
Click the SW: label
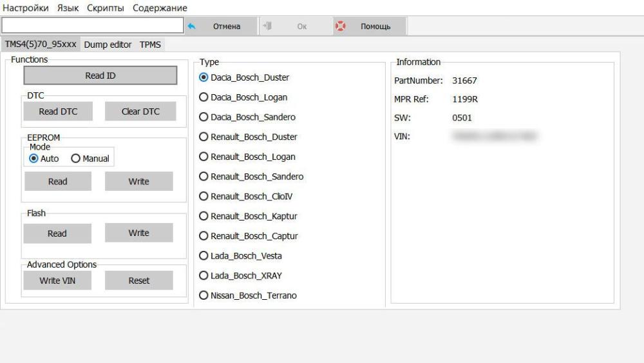coord(402,117)
